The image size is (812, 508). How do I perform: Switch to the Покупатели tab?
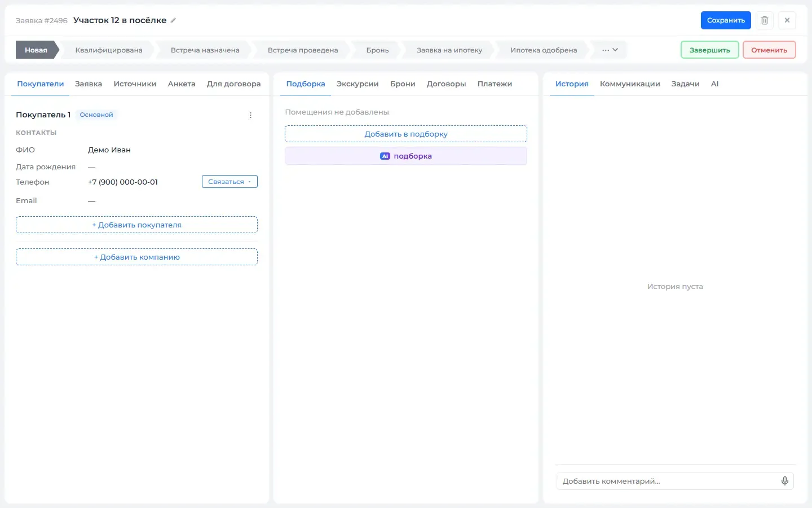click(x=40, y=84)
